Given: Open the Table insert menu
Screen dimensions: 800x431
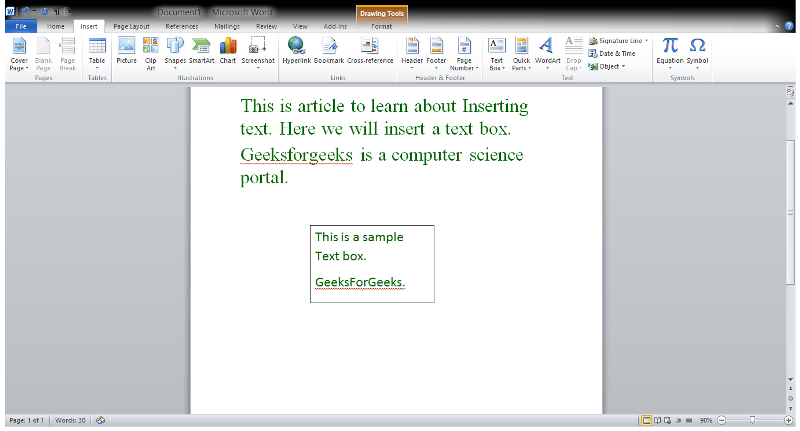Looking at the screenshot, I should coord(97,54).
